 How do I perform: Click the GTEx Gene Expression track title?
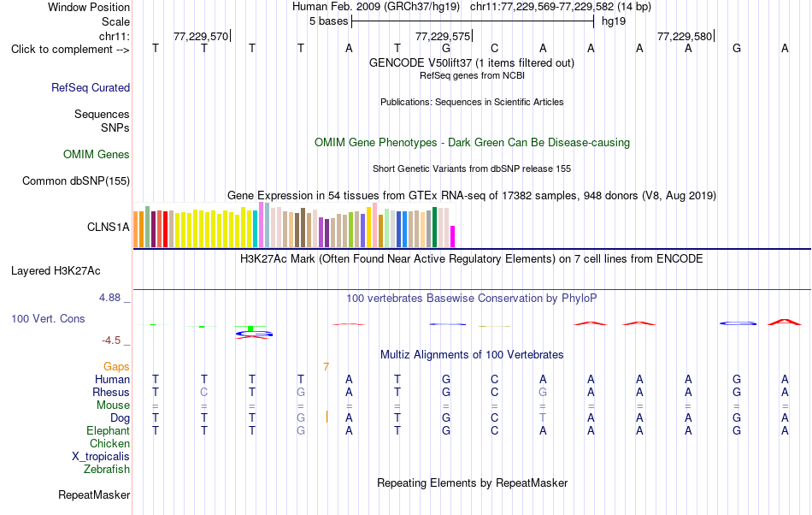[x=472, y=195]
